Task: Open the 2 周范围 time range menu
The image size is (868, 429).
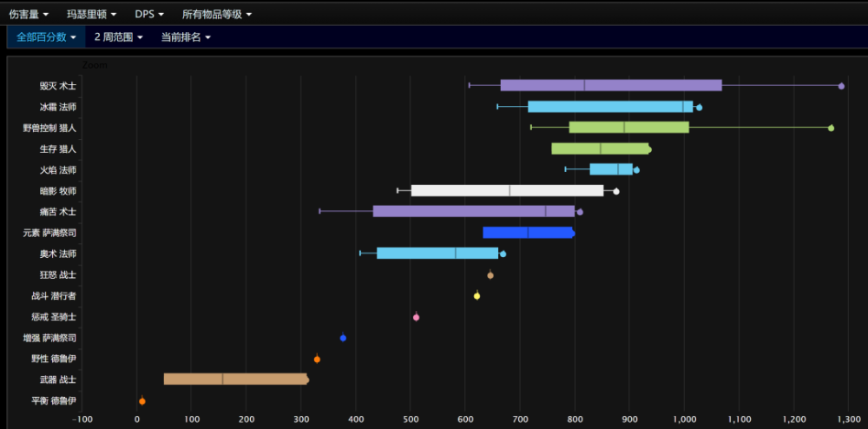Action: coord(119,37)
